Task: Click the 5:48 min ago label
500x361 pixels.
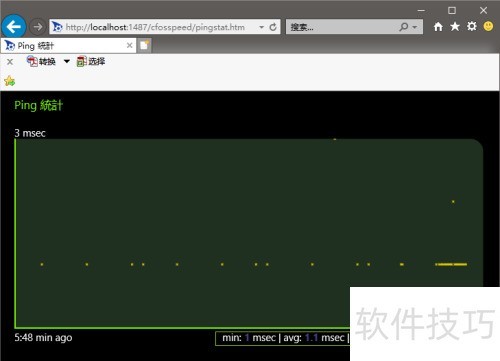Action: point(43,338)
